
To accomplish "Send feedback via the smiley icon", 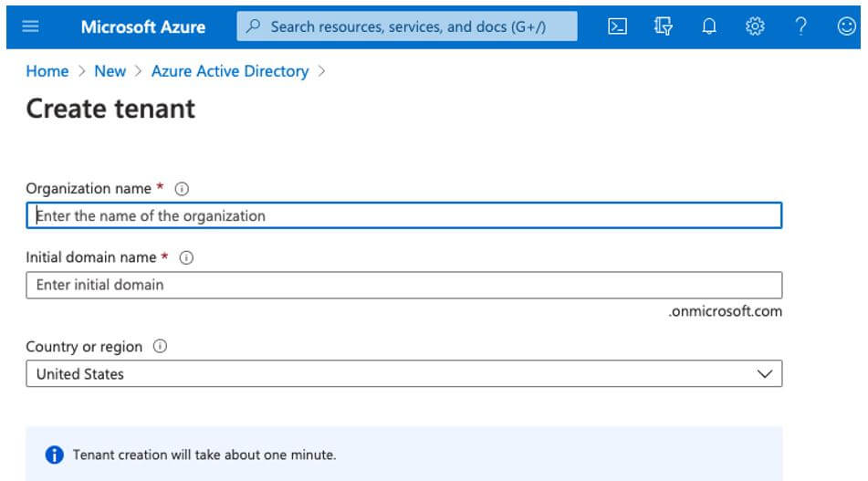I will [x=846, y=26].
